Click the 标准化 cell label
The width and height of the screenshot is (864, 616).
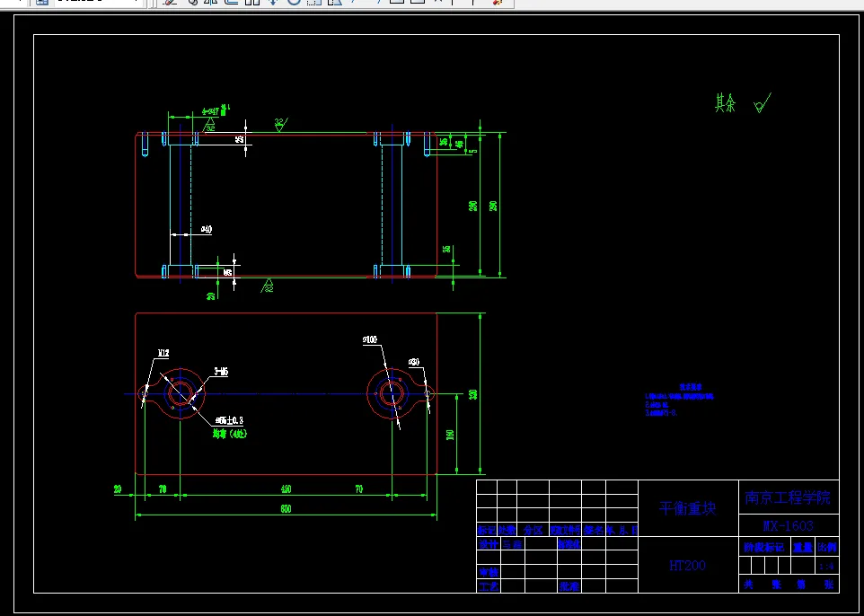tap(569, 544)
